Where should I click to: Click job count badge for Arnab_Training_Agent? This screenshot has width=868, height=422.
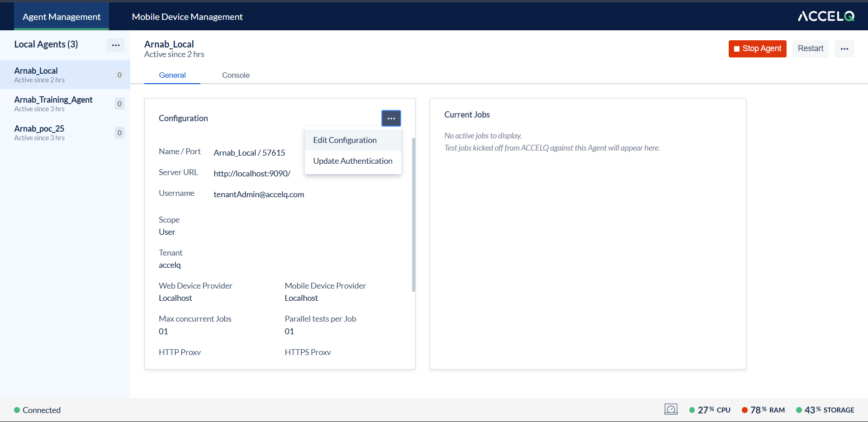tap(119, 104)
